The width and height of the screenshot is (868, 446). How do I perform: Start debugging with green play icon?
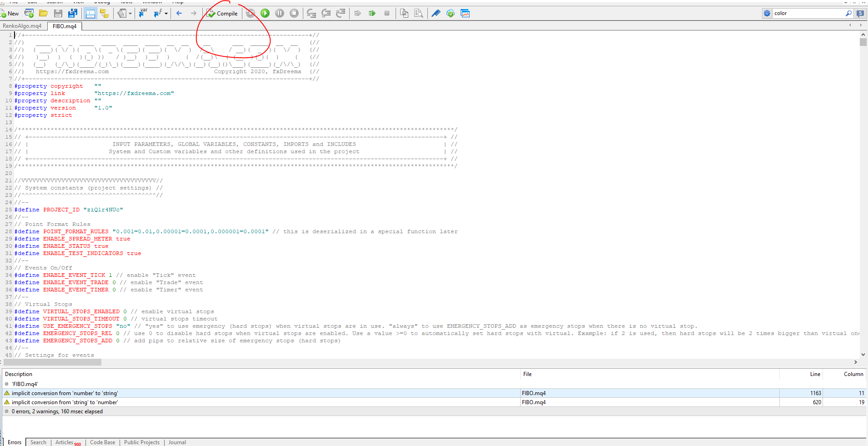pyautogui.click(x=265, y=13)
